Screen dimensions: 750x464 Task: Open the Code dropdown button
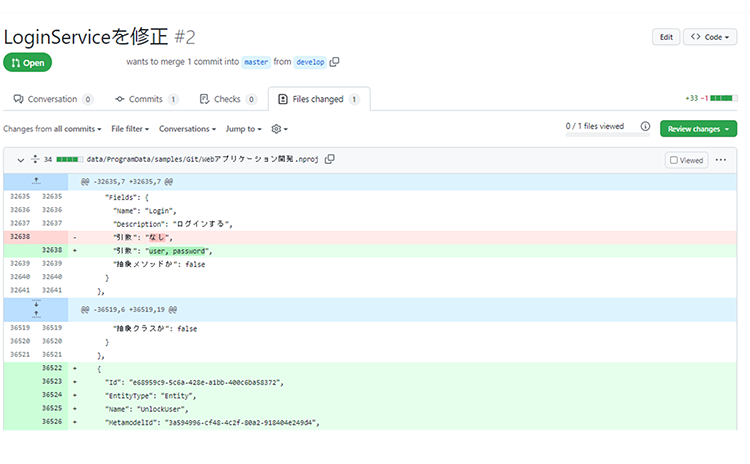710,37
